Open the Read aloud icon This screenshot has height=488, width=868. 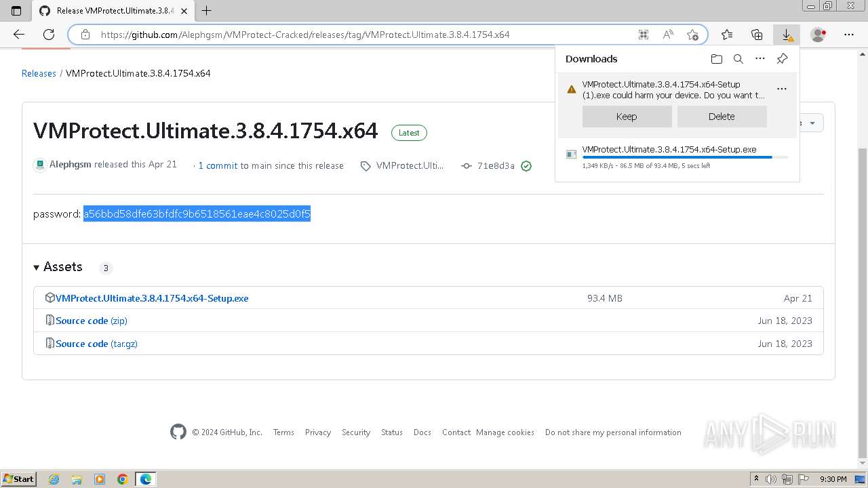click(668, 35)
